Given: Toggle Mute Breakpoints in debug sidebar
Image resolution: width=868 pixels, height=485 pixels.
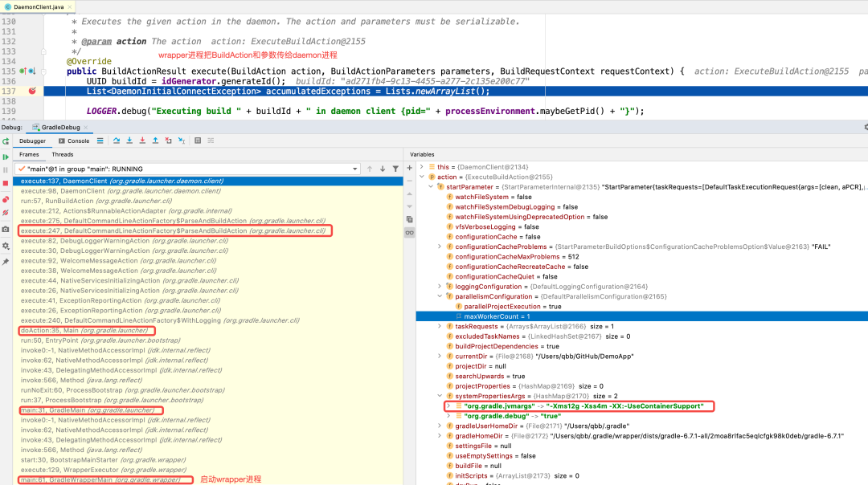Looking at the screenshot, I should 6,214.
